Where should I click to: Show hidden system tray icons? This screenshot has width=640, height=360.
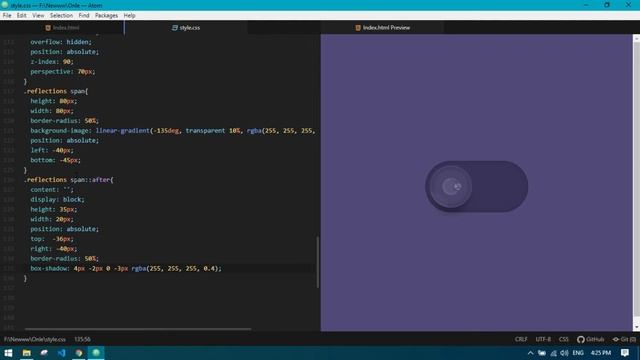tap(530, 353)
